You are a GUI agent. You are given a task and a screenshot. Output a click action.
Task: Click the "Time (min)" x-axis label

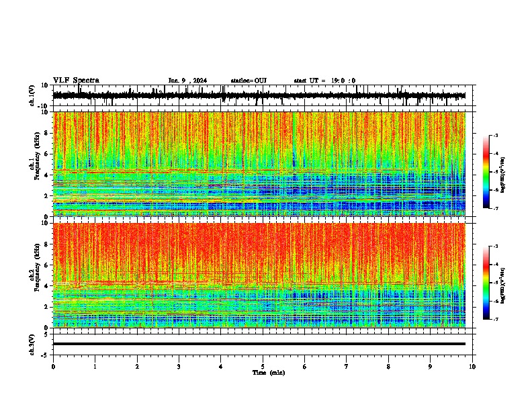(269, 373)
